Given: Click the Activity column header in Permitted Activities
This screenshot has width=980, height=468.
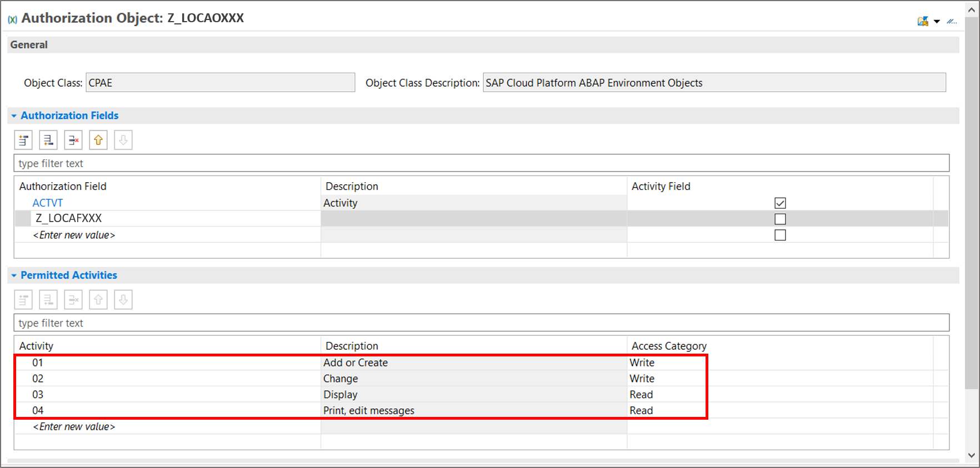Looking at the screenshot, I should point(168,346).
